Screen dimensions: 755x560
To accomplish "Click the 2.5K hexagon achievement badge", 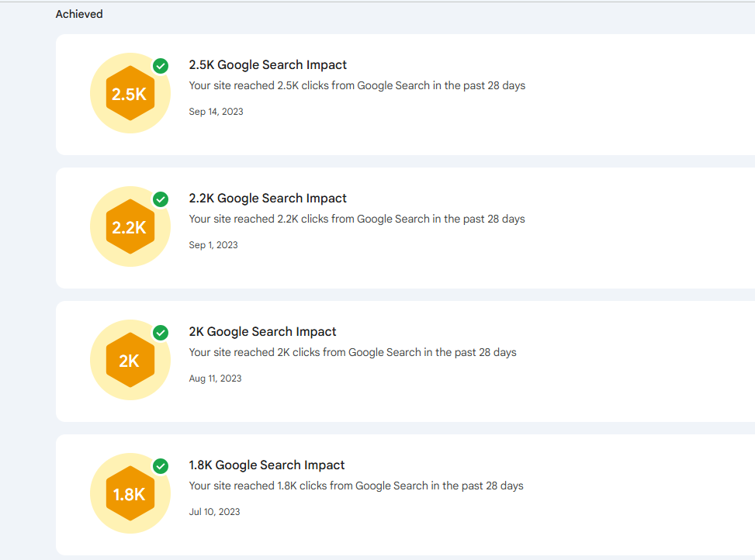I will coord(130,92).
